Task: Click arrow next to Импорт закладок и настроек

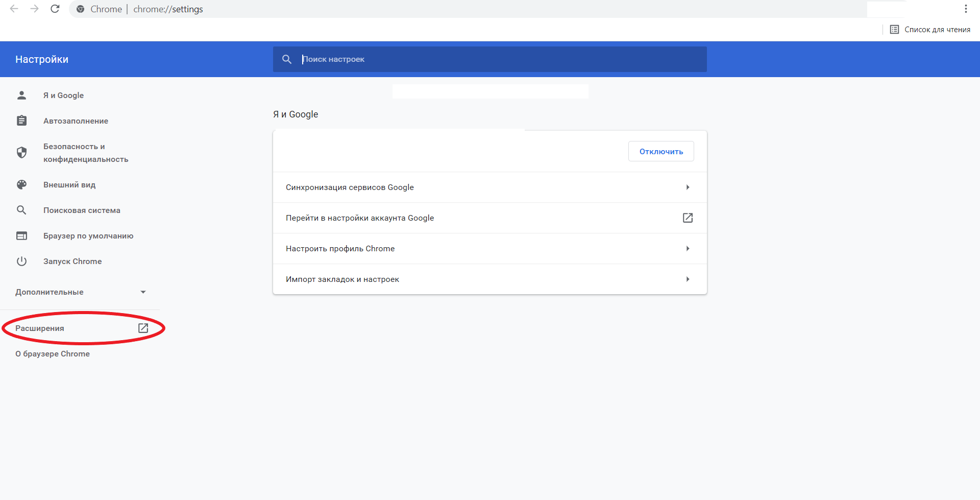Action: [688, 279]
